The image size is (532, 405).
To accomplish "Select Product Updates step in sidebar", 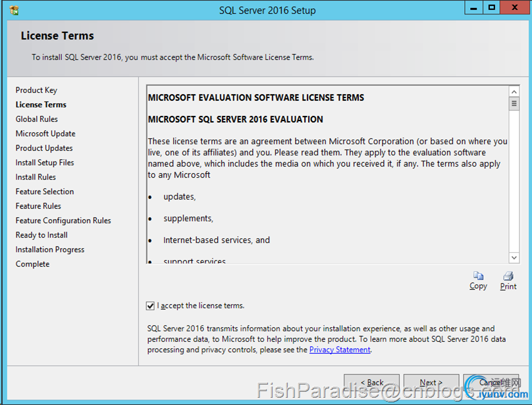I will [x=44, y=148].
